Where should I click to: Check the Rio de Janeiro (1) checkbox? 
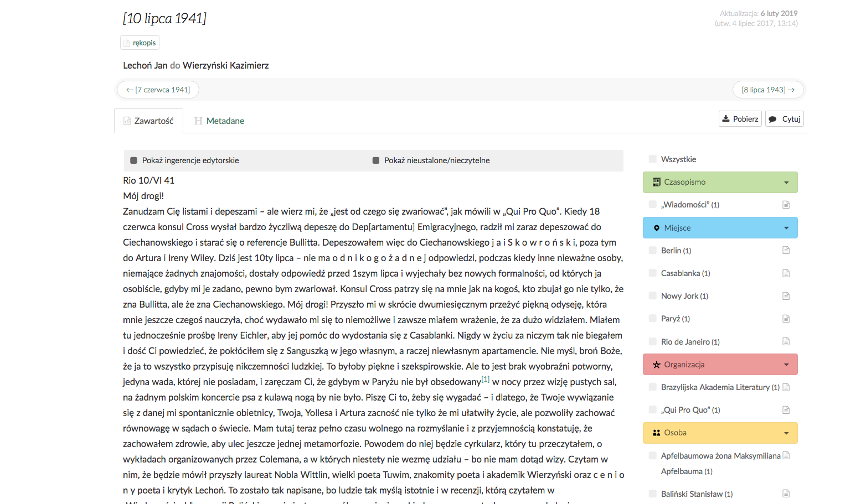coord(653,341)
